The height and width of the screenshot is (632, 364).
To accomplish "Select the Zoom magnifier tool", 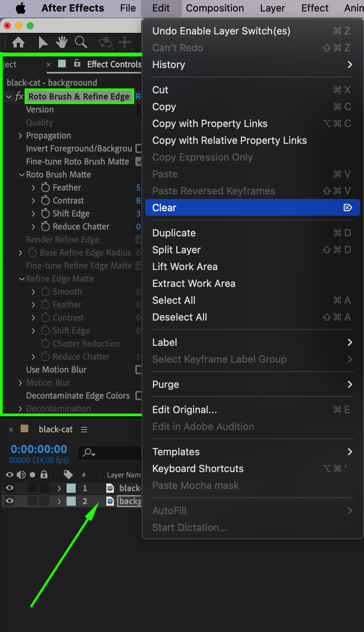I will 81,42.
